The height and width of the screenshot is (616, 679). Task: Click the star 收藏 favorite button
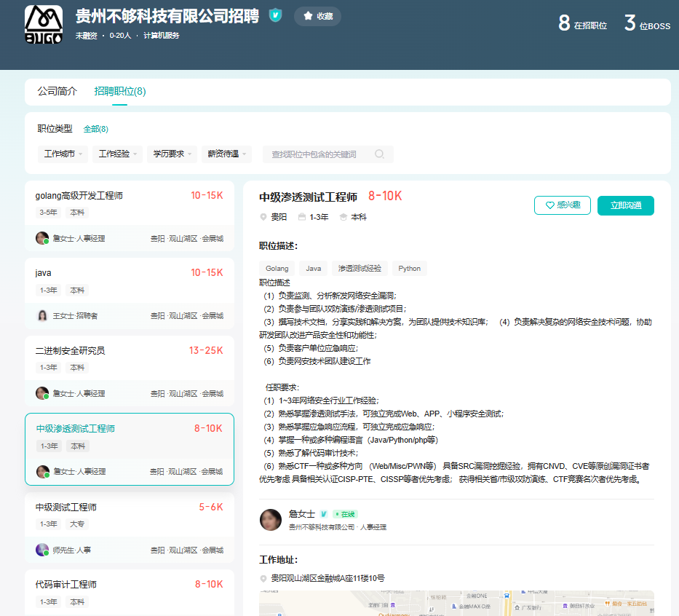point(317,16)
